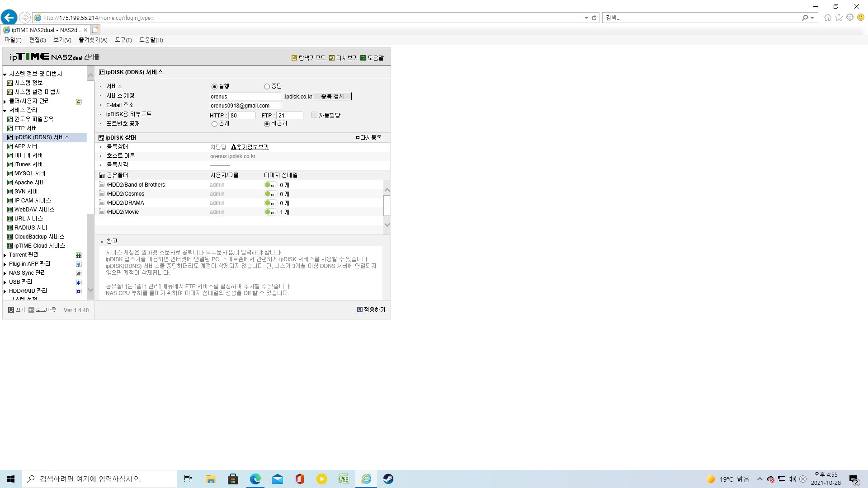Open the 즐겨찾기(A) menu

tap(93, 40)
